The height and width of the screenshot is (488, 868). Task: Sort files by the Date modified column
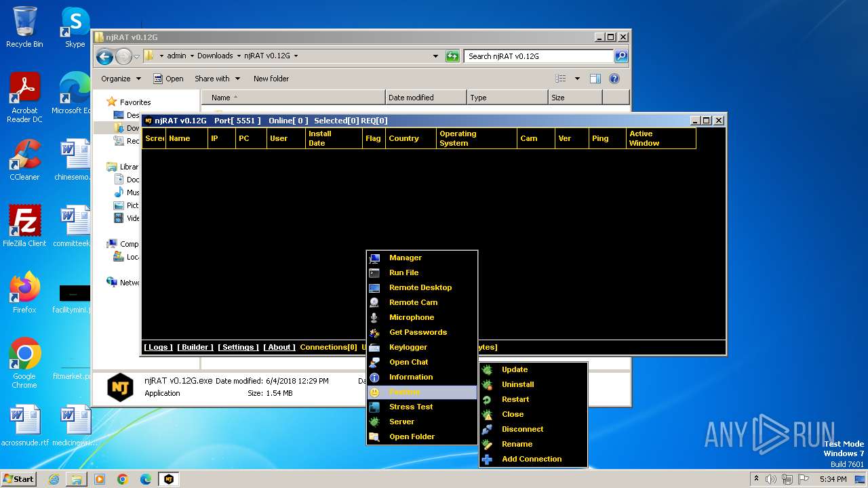tap(426, 98)
